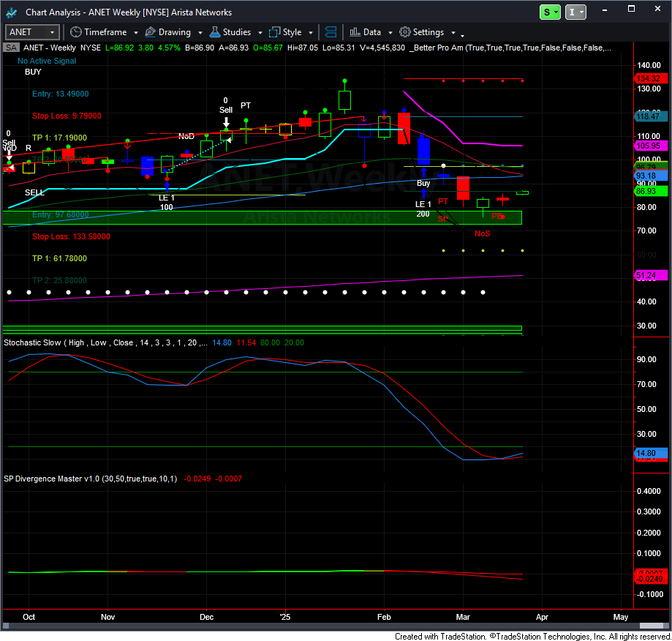Open the Timeframe menu

105,32
